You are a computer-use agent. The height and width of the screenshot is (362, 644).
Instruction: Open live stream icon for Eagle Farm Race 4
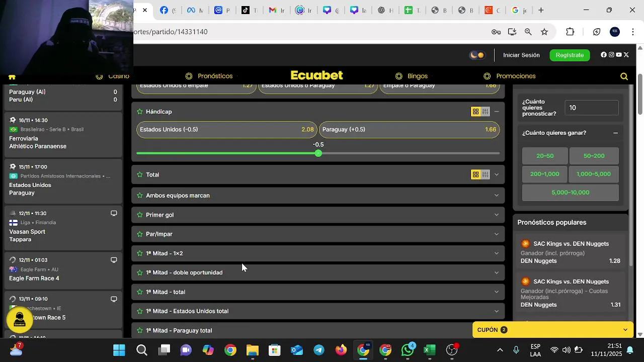point(114,260)
